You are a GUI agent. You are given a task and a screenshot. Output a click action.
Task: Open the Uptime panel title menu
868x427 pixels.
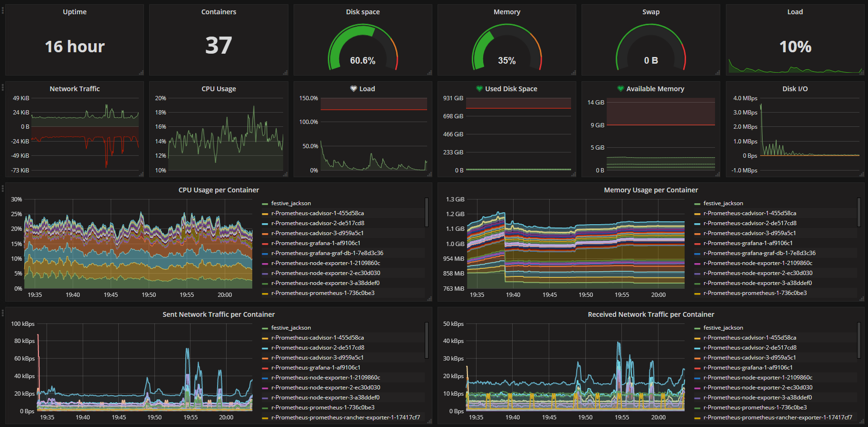pos(75,12)
